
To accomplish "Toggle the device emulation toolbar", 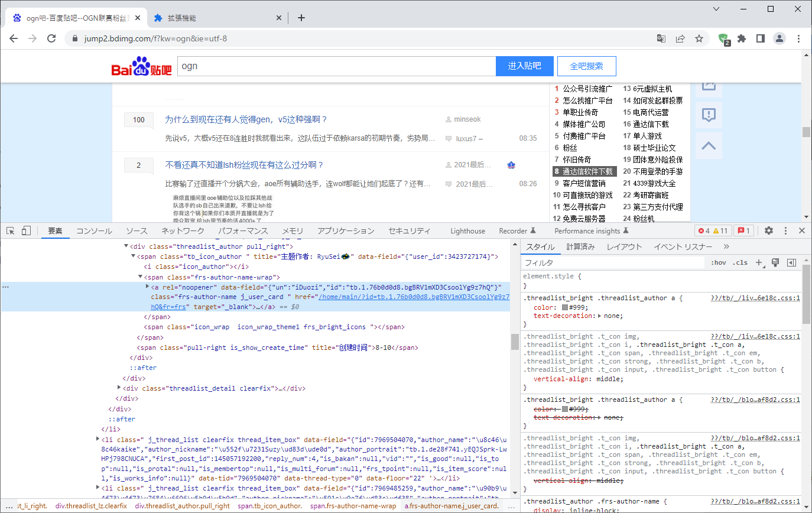I will pyautogui.click(x=25, y=230).
